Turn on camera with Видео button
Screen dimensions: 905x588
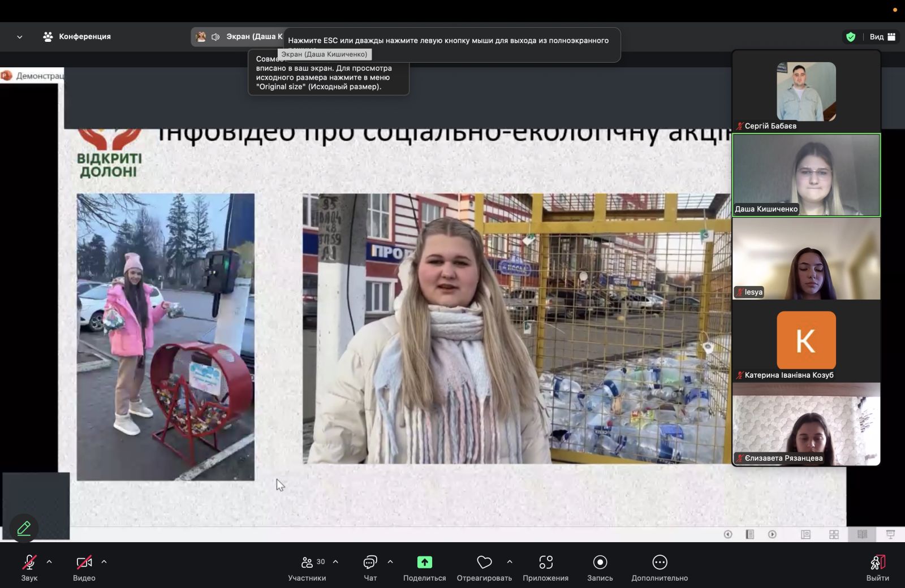(x=84, y=563)
